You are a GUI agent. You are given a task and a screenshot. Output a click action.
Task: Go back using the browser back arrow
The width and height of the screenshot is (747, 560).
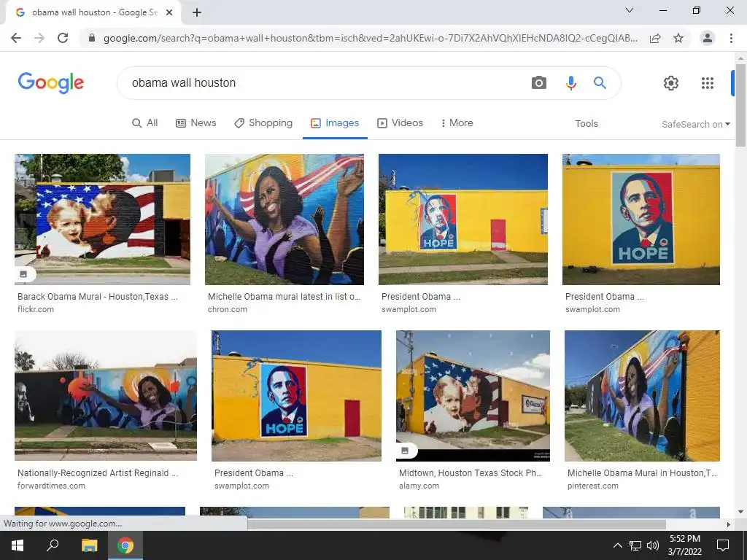pos(16,38)
